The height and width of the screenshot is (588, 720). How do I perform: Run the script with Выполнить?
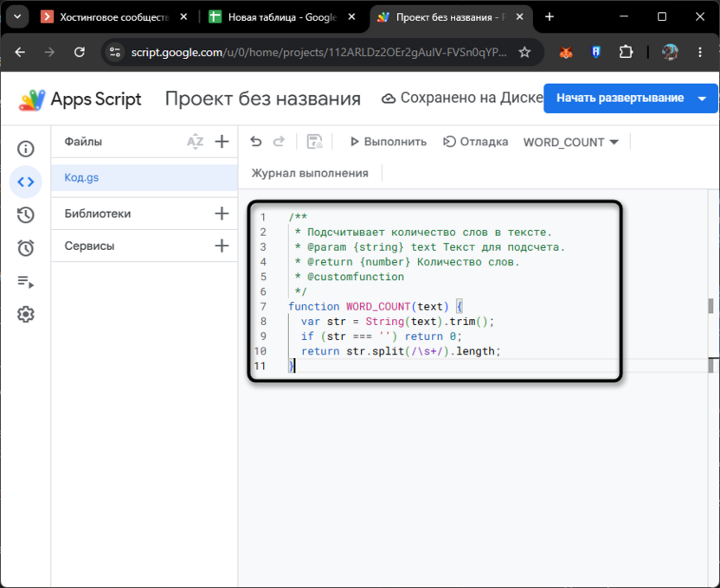(389, 142)
